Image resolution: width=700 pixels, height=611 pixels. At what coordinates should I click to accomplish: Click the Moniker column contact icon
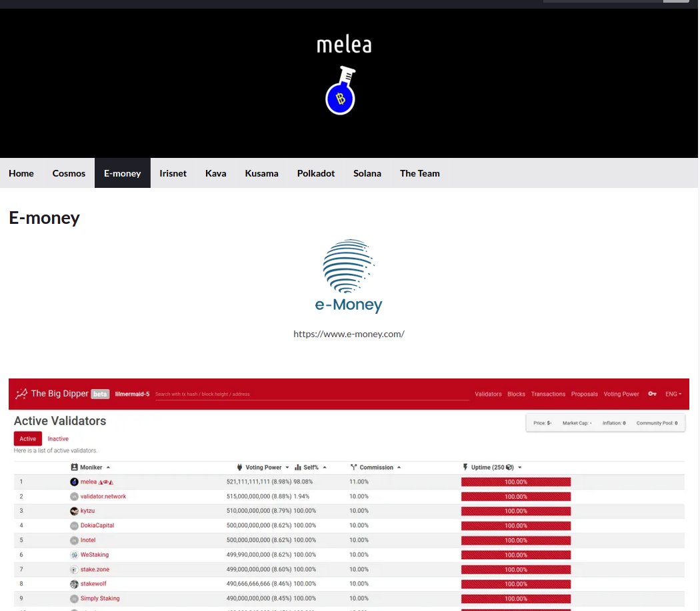tap(74, 467)
